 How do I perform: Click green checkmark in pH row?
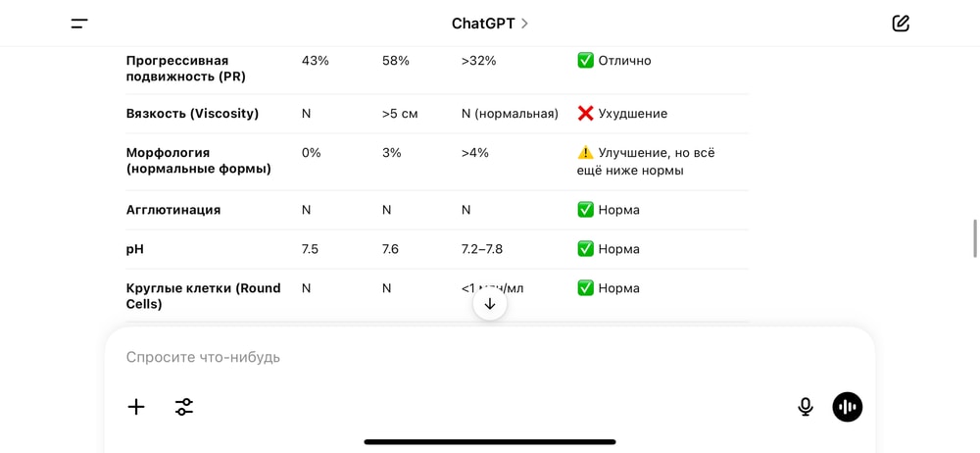point(586,249)
